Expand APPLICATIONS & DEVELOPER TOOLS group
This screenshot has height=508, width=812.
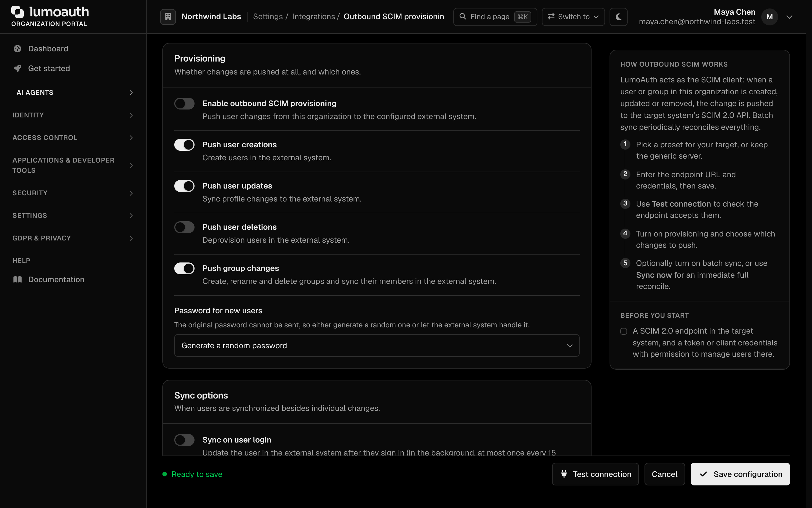pyautogui.click(x=73, y=165)
